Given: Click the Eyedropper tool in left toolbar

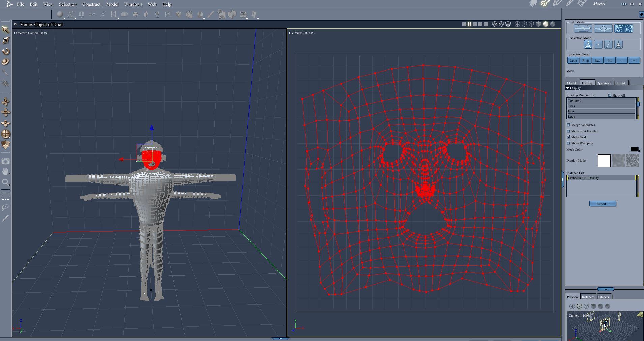Looking at the screenshot, I should click(x=5, y=219).
